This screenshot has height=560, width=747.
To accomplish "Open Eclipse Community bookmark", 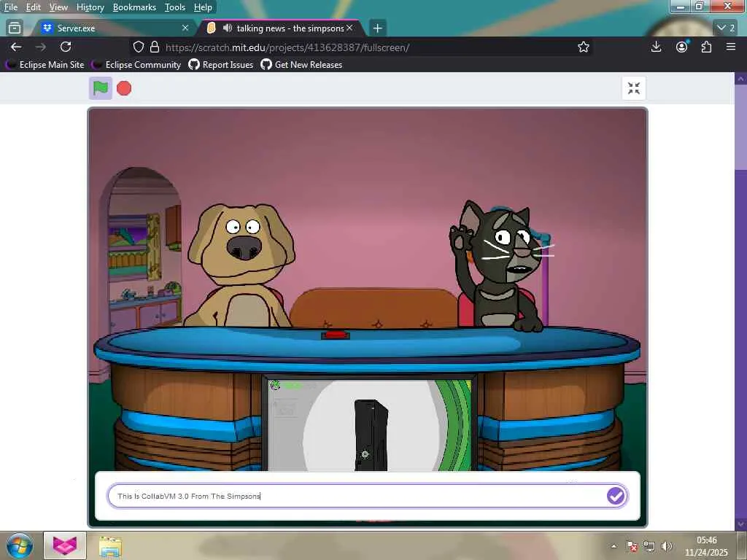I will tap(136, 65).
